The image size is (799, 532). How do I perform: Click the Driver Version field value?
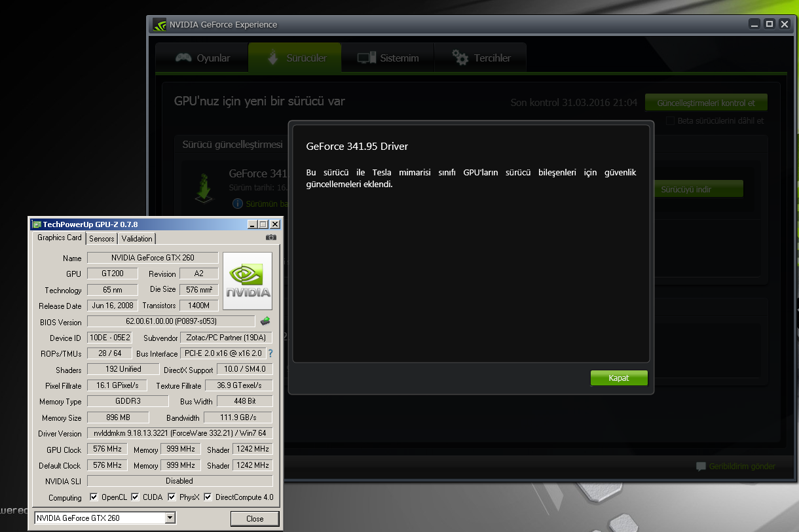coord(179,433)
